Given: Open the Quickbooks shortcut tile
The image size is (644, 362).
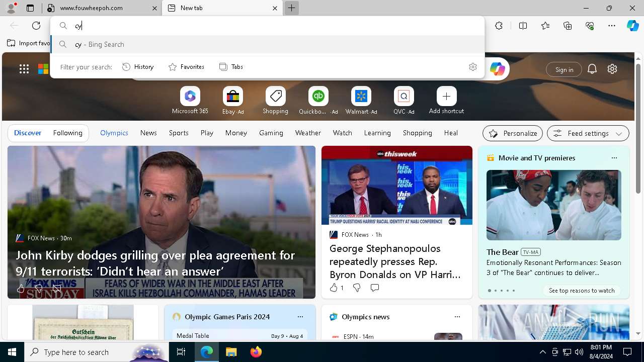Looking at the screenshot, I should pos(318,101).
